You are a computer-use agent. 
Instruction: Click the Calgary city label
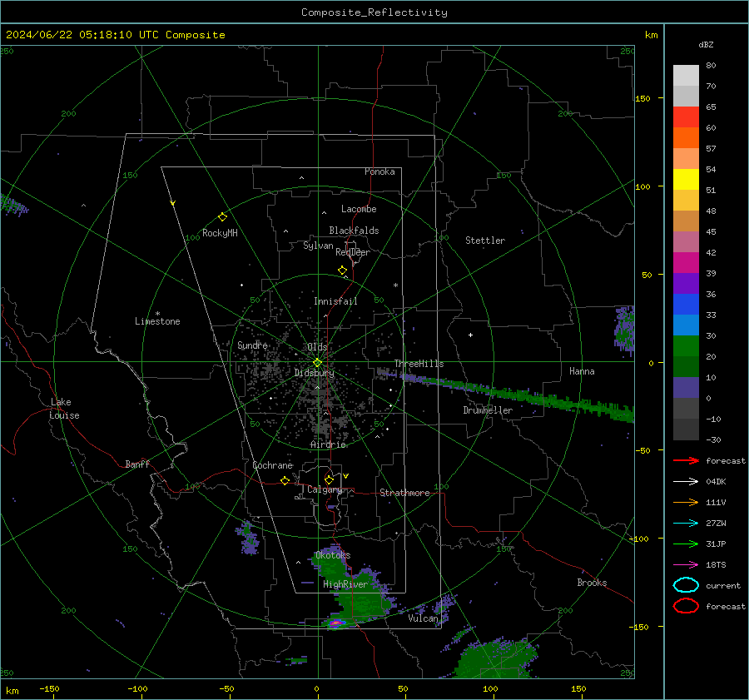coord(325,489)
